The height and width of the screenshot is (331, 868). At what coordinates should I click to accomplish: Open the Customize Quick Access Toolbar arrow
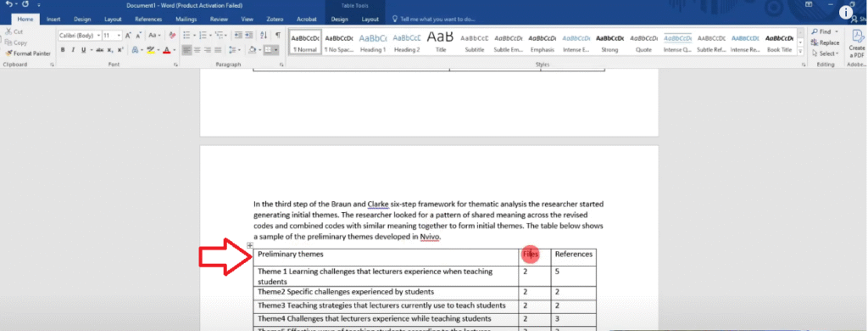click(39, 4)
